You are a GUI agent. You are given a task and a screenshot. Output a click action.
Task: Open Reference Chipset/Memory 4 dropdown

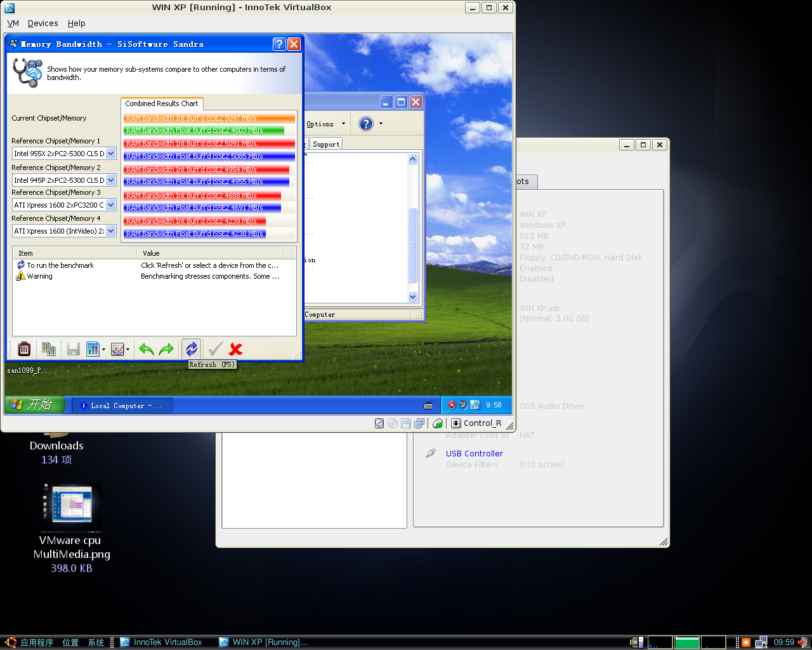[111, 231]
